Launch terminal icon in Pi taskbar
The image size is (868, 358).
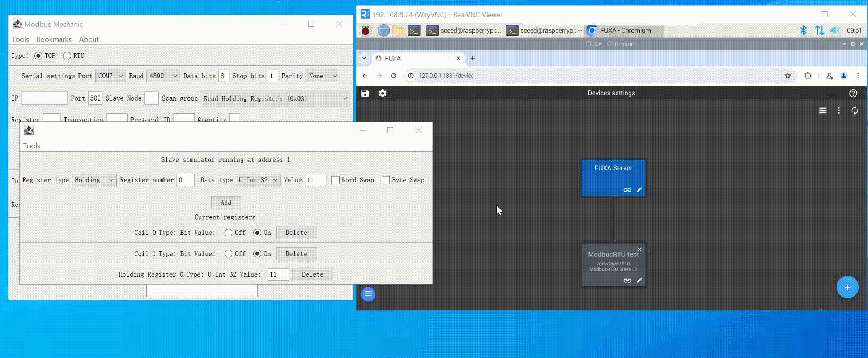(414, 31)
